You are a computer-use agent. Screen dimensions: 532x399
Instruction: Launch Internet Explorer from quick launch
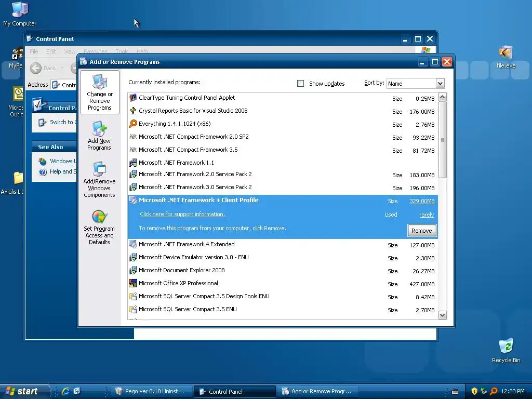tap(65, 391)
